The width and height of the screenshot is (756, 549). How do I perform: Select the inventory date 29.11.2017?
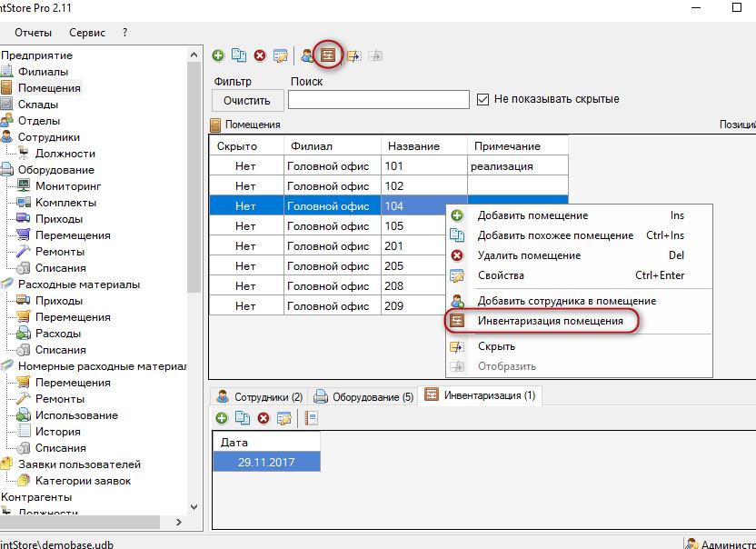[x=266, y=462]
